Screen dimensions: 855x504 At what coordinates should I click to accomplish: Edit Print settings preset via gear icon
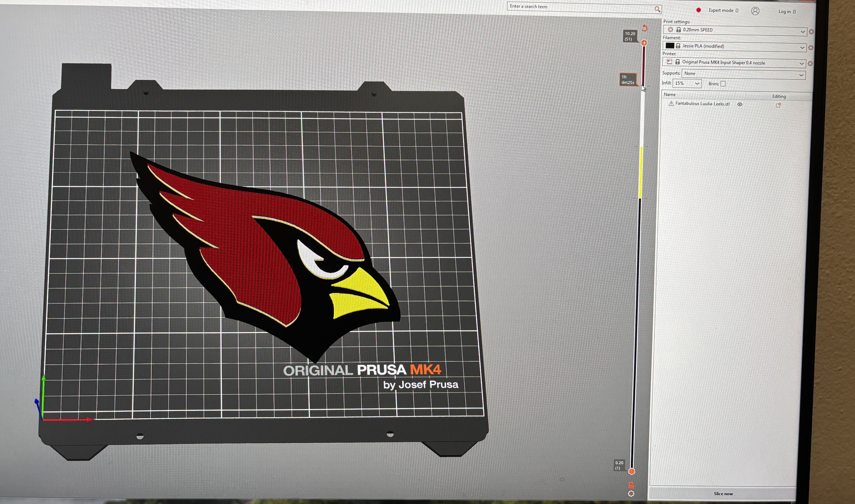(x=811, y=32)
